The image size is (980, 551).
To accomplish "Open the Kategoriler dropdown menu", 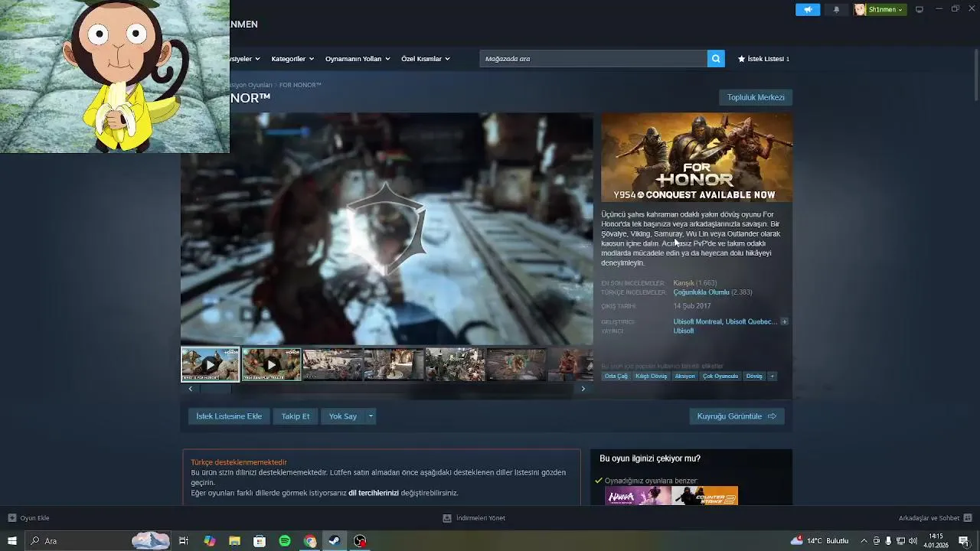I will point(292,59).
